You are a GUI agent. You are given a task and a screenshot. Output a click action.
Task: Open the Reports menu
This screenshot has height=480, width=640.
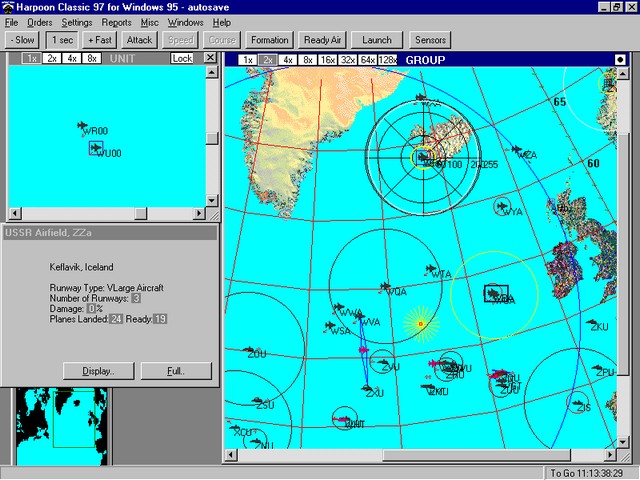click(x=116, y=22)
